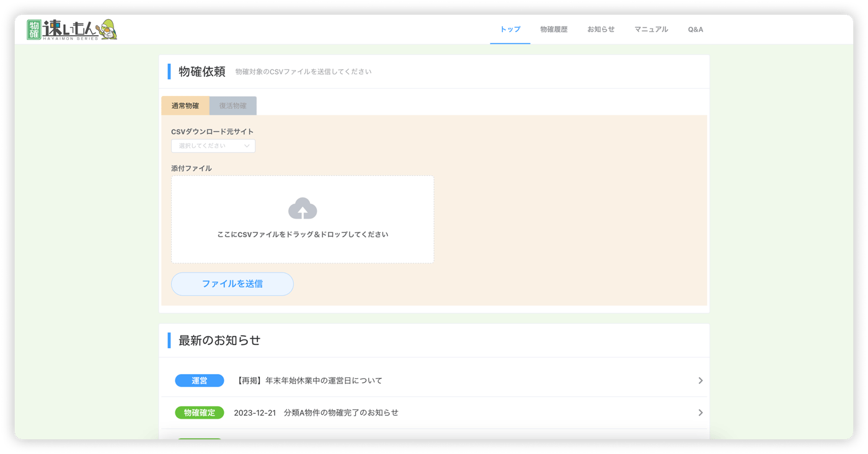Screen dimensions: 868x454
Task: Click the 最新のお知らせ heading
Action: click(219, 341)
